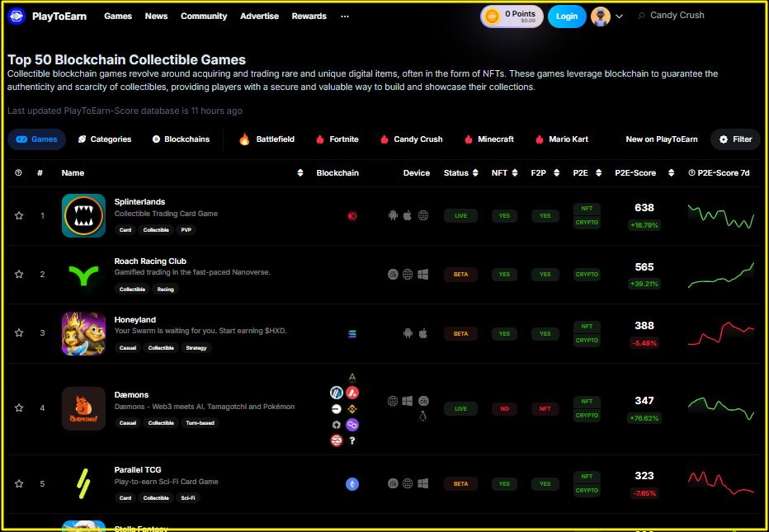The image size is (769, 532).
Task: Click the Login button
Action: [567, 16]
